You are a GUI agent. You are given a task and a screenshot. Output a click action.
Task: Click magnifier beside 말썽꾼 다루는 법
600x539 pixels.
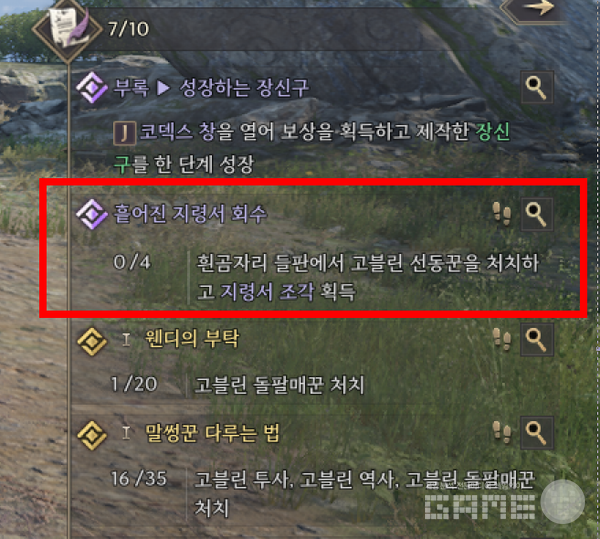point(536,433)
